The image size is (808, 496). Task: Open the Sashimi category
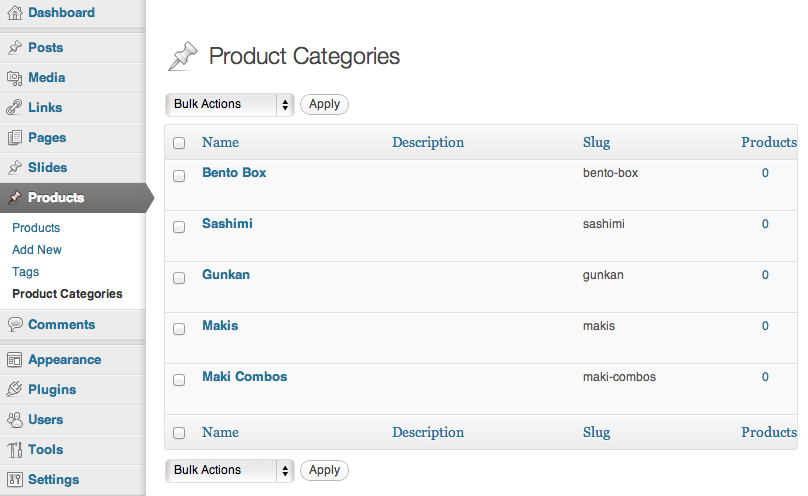coord(227,224)
